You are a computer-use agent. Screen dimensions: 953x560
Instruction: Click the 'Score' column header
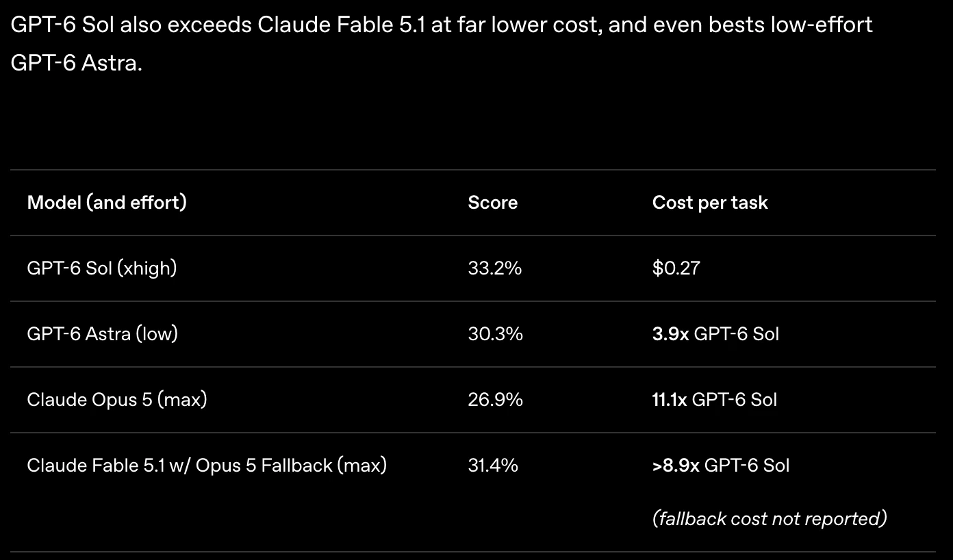[x=493, y=203]
